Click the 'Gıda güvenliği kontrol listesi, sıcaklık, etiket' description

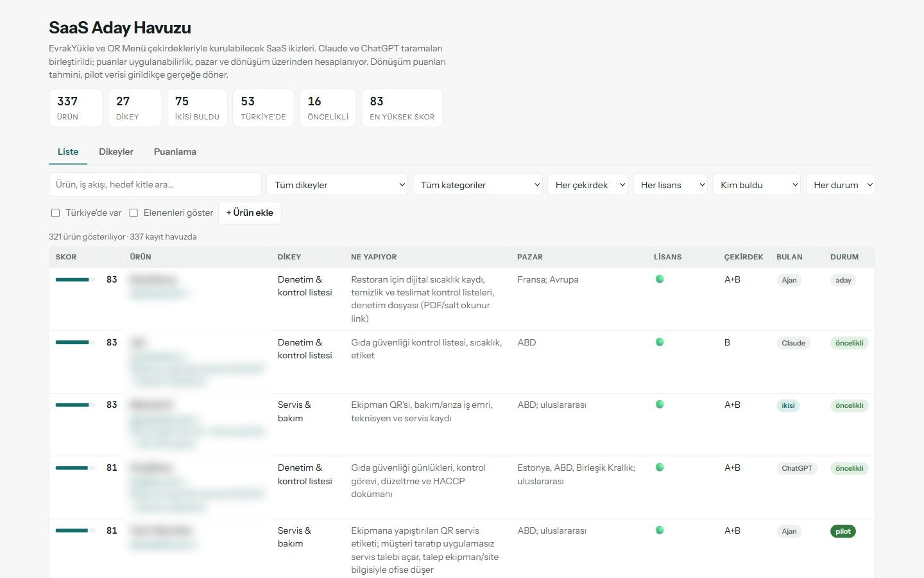(427, 349)
